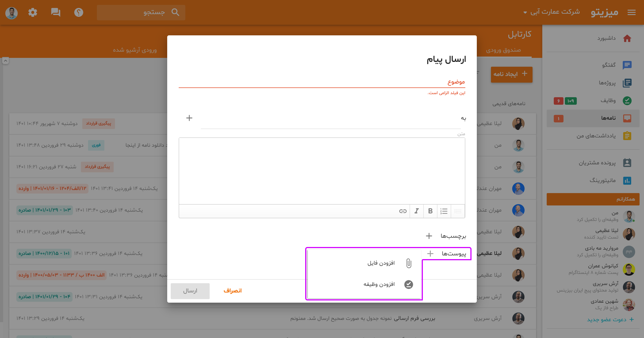Click the موضوع subject input field

coord(322,82)
